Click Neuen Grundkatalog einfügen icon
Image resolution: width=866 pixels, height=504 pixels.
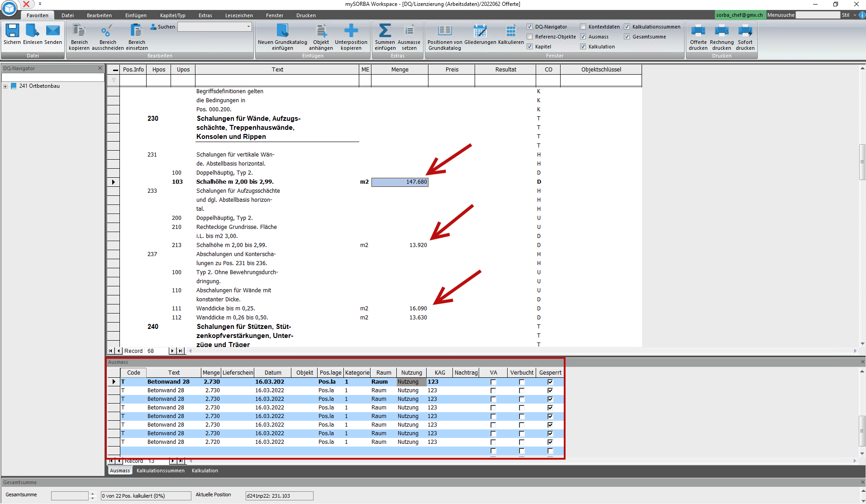[282, 31]
